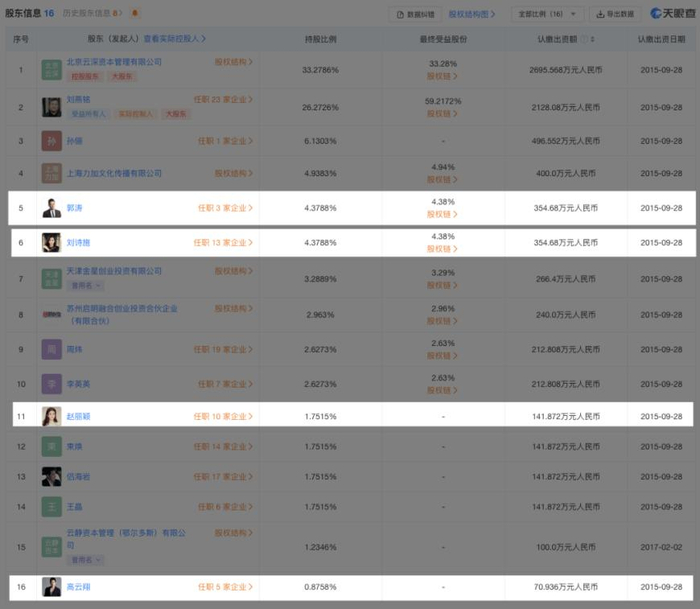
Task: Open the 李英英 shareholder link
Action: 78,384
